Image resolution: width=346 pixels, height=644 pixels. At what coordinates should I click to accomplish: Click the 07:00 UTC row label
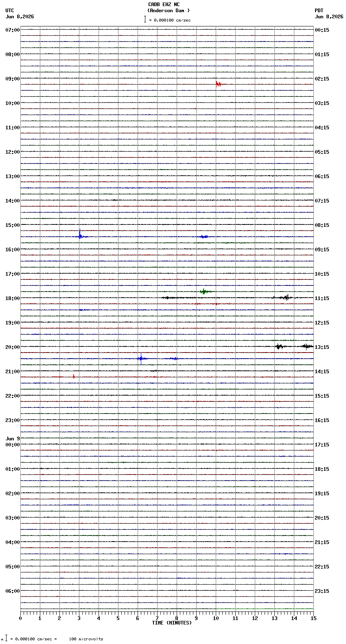13,30
